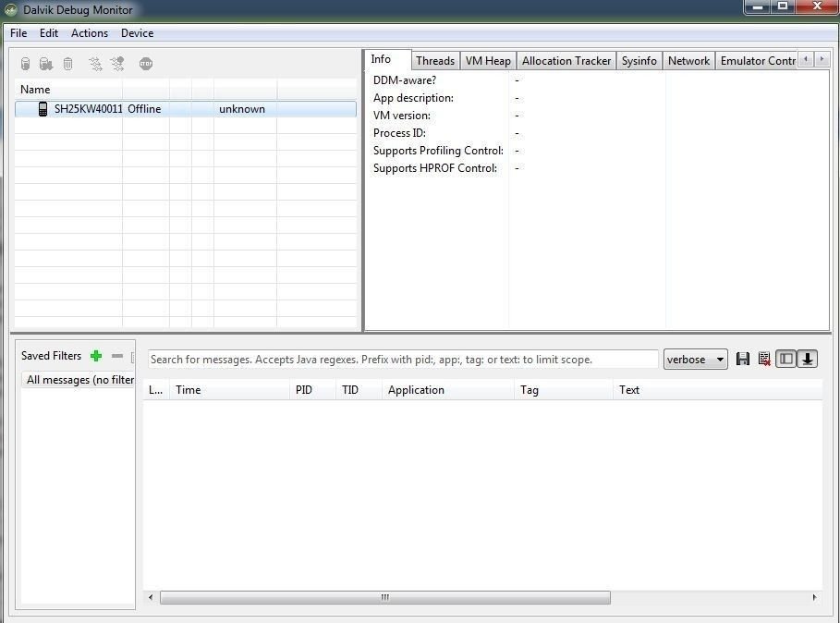840x623 pixels.
Task: Click the DDM-aware? label in Info
Action: 405,80
